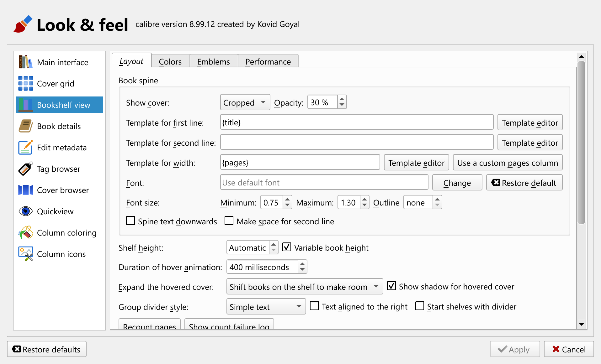The width and height of the screenshot is (601, 364).
Task: Enable Spine text downwards checkbox
Action: coord(130,221)
